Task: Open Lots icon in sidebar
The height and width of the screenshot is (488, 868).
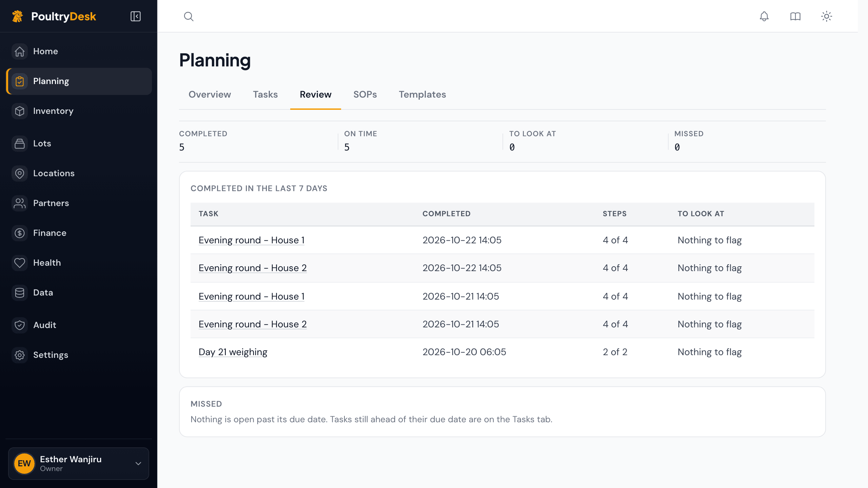Action: click(20, 143)
